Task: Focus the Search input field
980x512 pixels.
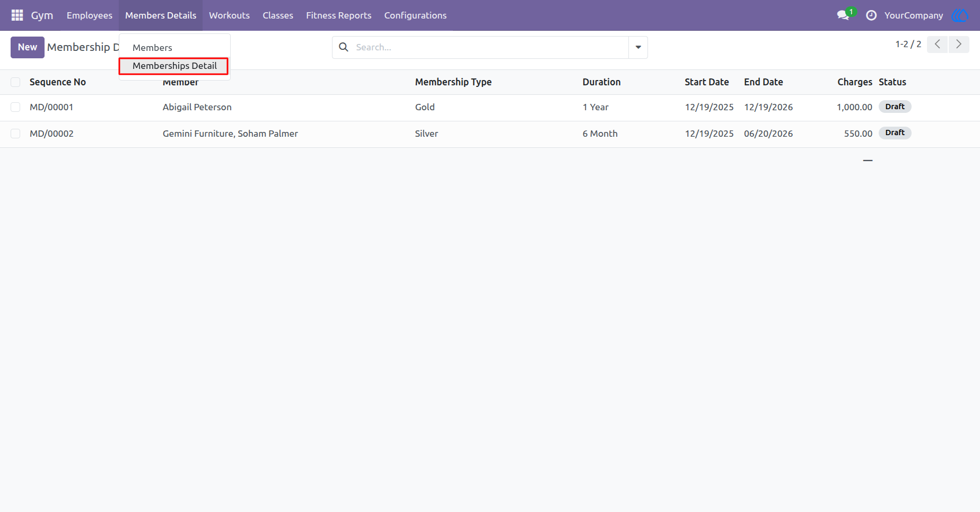Action: (488, 47)
